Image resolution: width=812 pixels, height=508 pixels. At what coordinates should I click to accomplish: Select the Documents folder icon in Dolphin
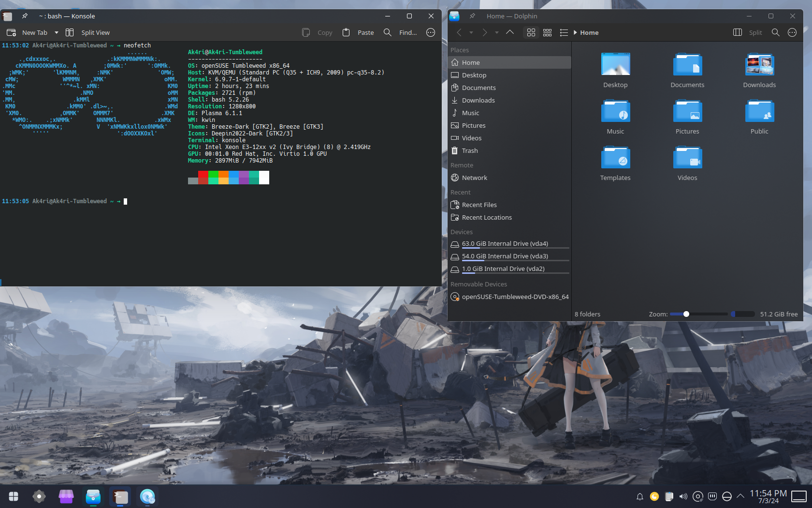[x=687, y=64]
